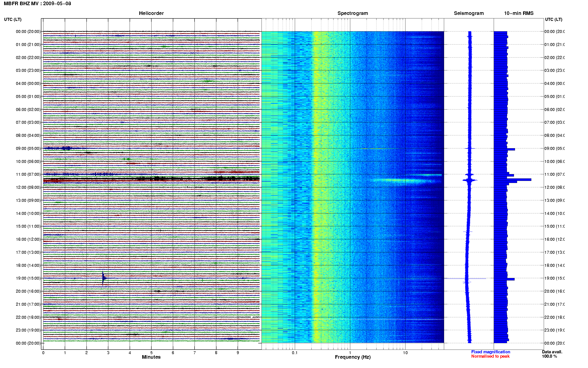
Task: Click the 'Normalised to peak' red legend text
Action: point(490,356)
